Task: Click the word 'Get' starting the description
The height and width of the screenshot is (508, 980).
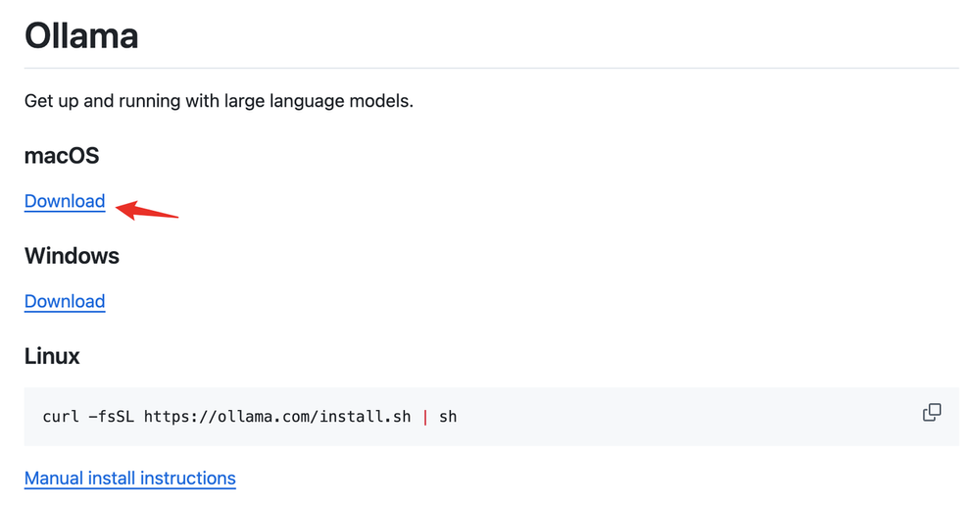Action: pos(40,102)
